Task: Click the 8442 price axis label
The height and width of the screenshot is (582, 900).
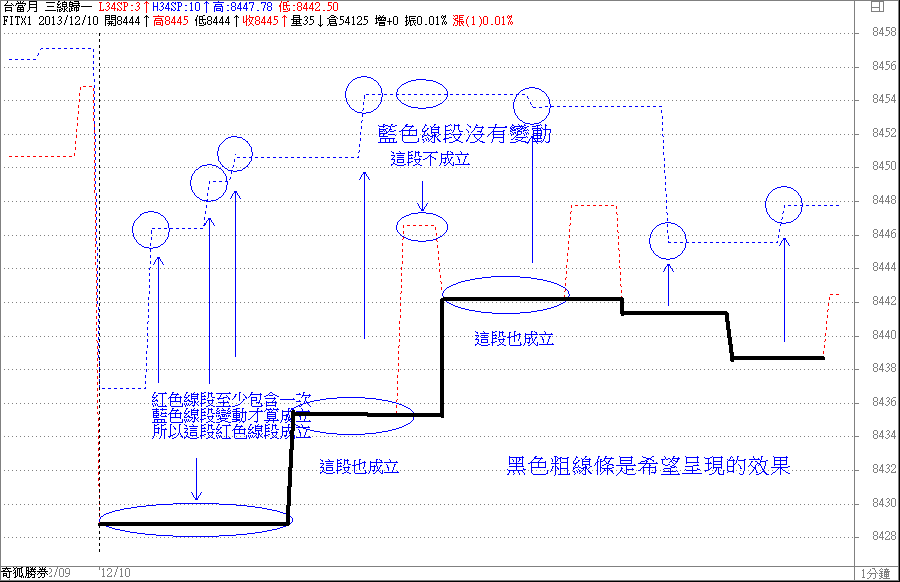Action: 884,301
